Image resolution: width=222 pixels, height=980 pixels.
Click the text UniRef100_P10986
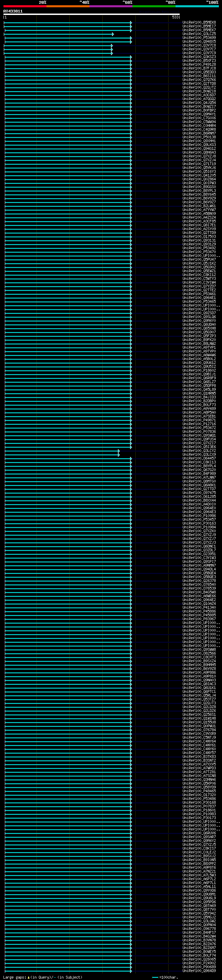coord(199,516)
